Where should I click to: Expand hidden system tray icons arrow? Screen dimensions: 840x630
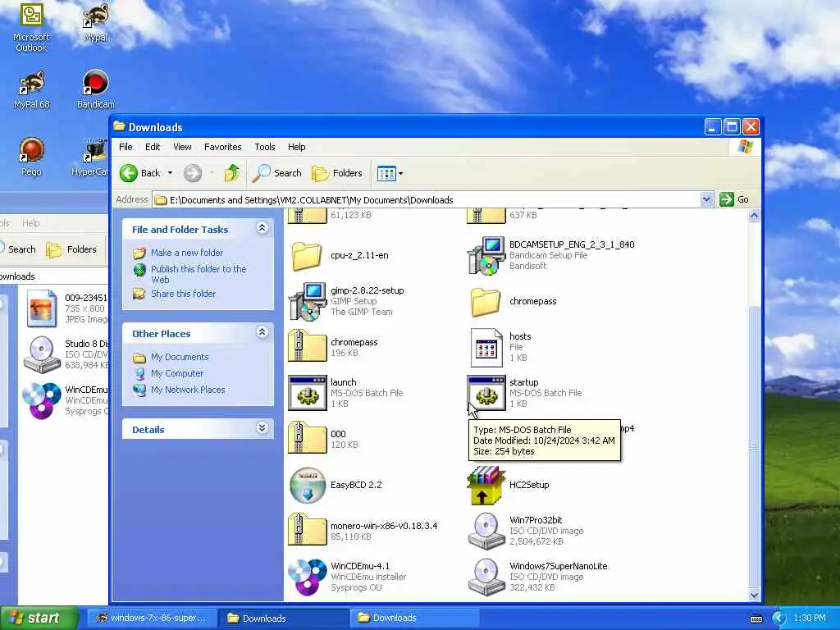pos(778,619)
